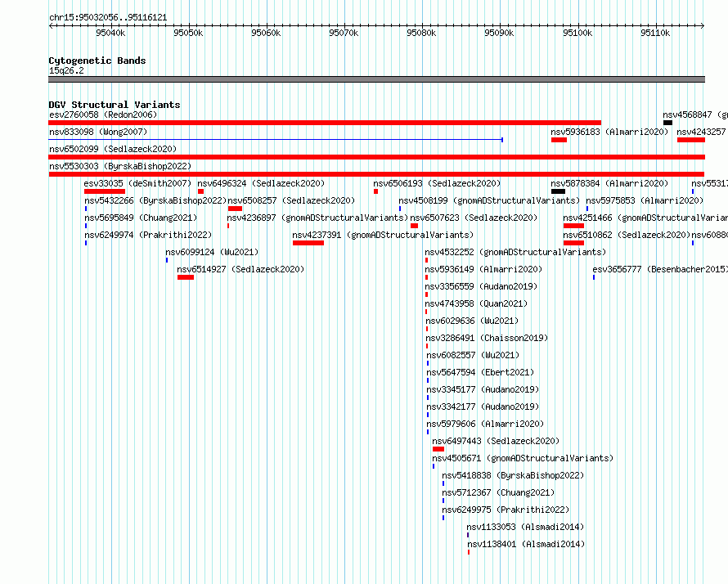Select nsv5695849 (Chuang2021) label
Screen dimensions: 728x584
pos(141,218)
